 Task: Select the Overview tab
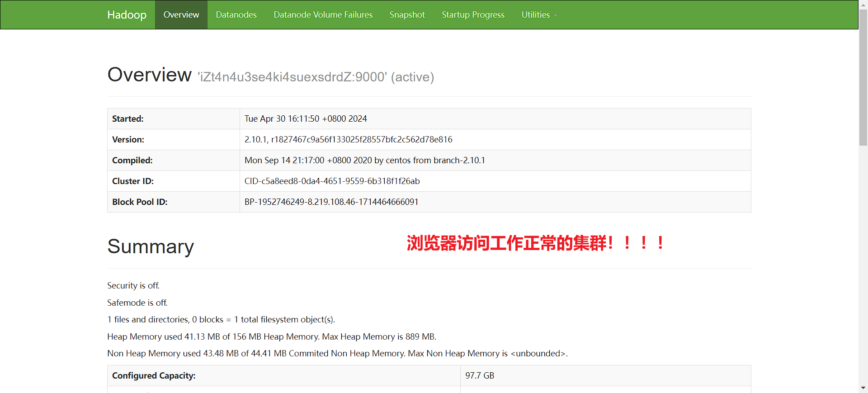coord(181,15)
